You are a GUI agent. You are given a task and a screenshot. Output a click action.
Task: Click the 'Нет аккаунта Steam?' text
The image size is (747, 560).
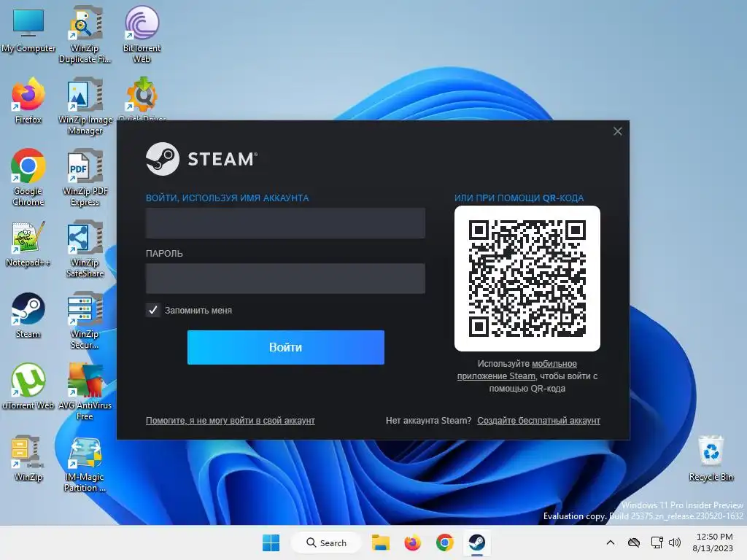pyautogui.click(x=428, y=421)
